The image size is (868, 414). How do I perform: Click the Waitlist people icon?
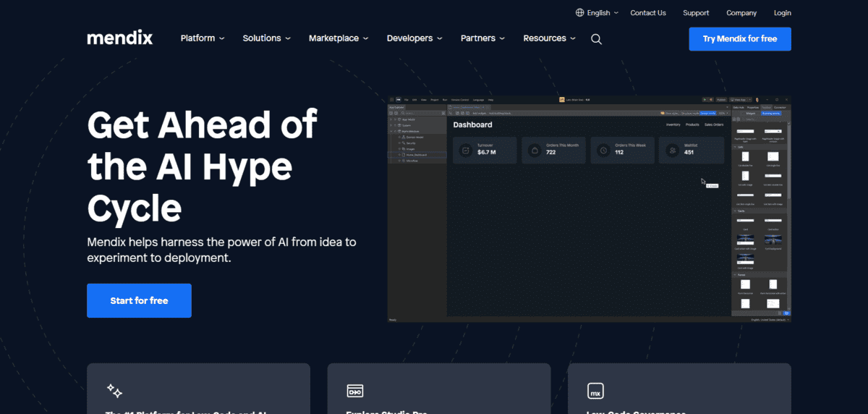click(x=672, y=151)
